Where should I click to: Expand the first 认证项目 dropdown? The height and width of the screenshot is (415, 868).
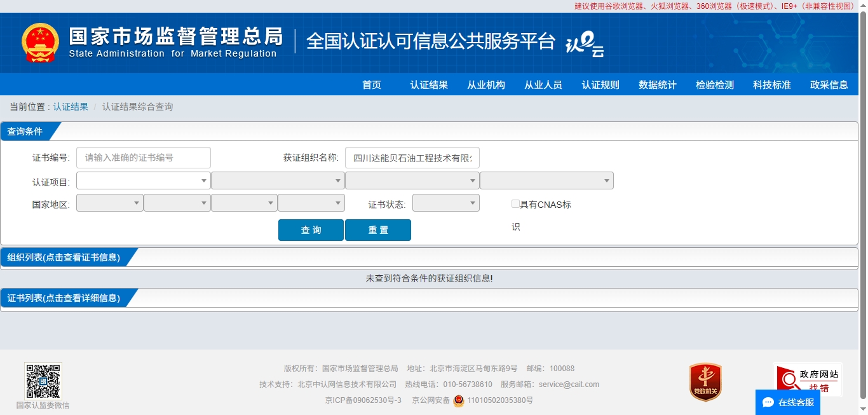(143, 181)
